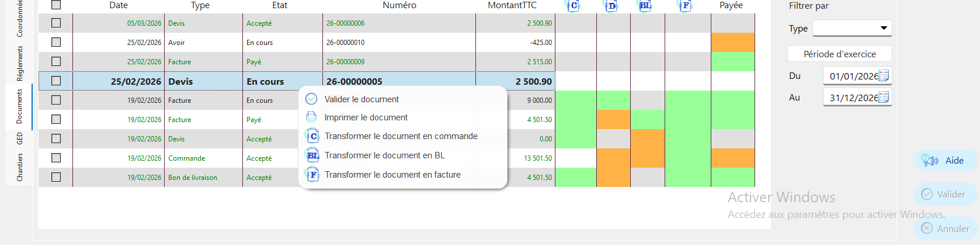
Task: Click the Payée column header
Action: coord(731,5)
